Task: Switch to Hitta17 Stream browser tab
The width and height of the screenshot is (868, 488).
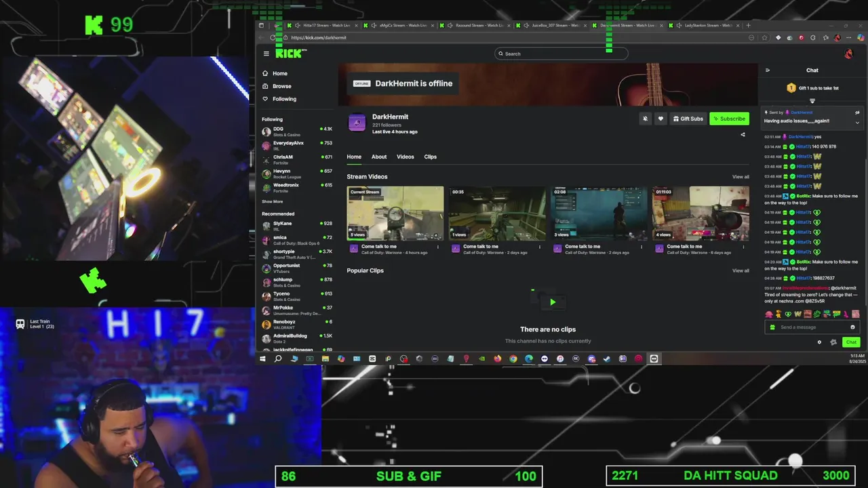Action: (x=321, y=25)
